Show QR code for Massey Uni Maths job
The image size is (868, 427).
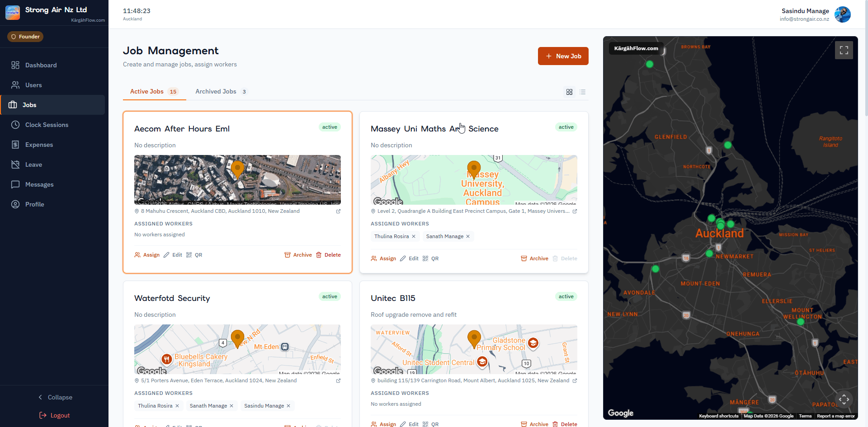point(430,258)
